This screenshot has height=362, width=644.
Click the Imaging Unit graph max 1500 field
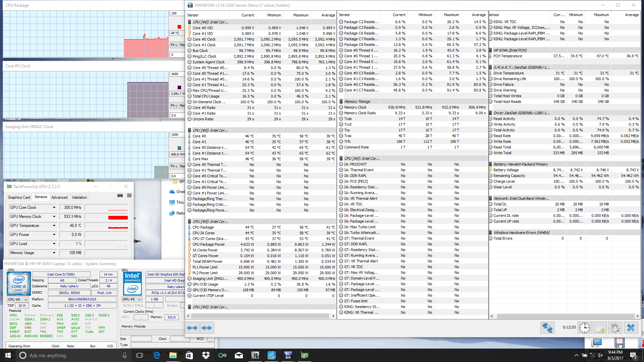[x=177, y=135]
